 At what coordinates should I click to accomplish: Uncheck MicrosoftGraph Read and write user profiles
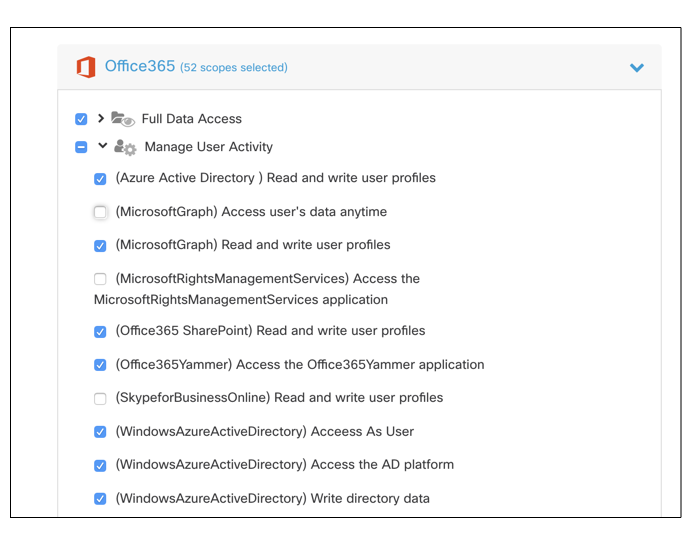[100, 246]
